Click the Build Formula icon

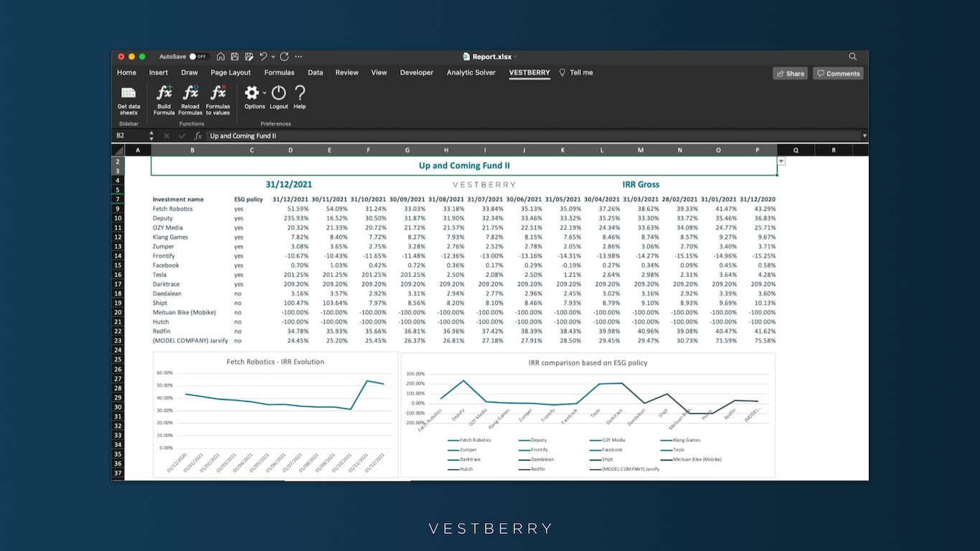(164, 100)
